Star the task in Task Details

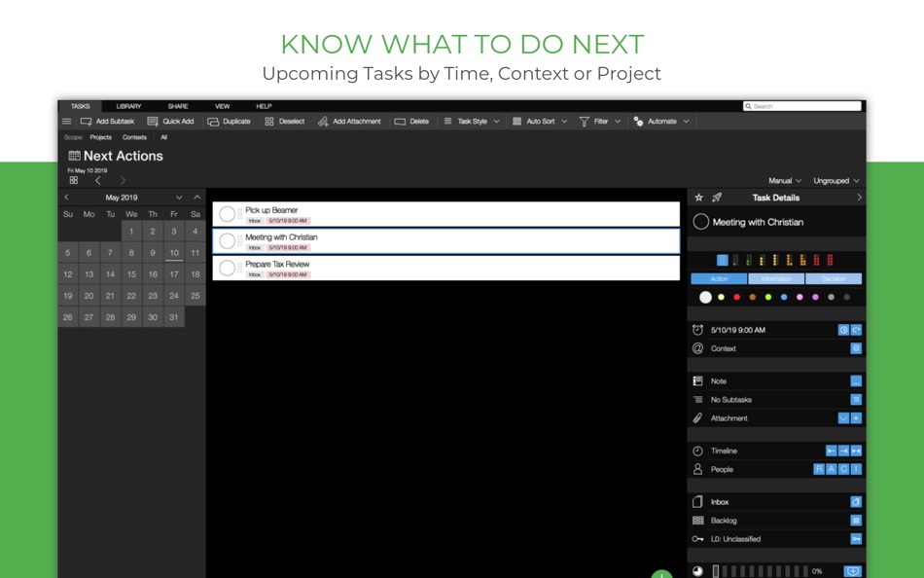click(x=699, y=198)
